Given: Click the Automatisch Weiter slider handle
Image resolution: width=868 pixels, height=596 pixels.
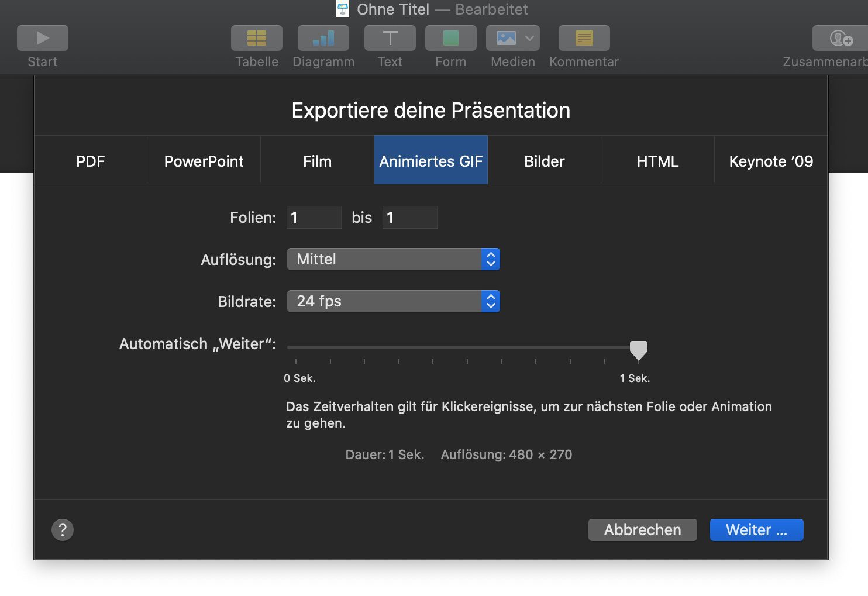Looking at the screenshot, I should (x=638, y=349).
